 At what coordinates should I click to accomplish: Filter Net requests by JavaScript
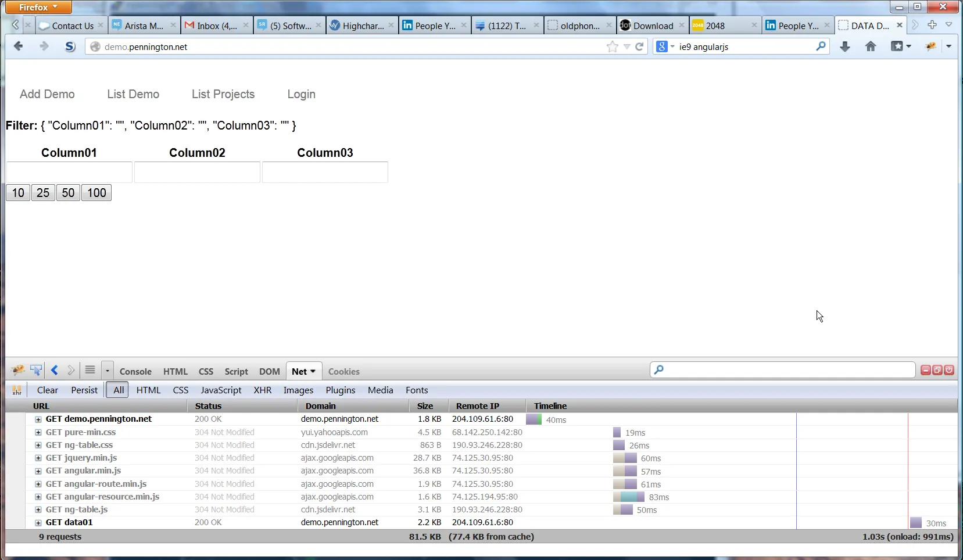click(x=221, y=390)
